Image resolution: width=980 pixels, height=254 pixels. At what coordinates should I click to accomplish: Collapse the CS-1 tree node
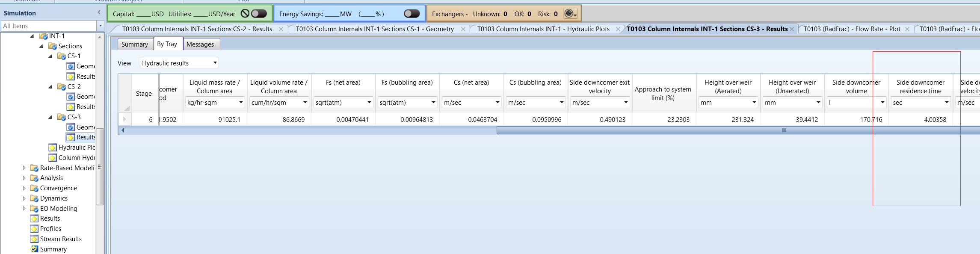(50, 56)
